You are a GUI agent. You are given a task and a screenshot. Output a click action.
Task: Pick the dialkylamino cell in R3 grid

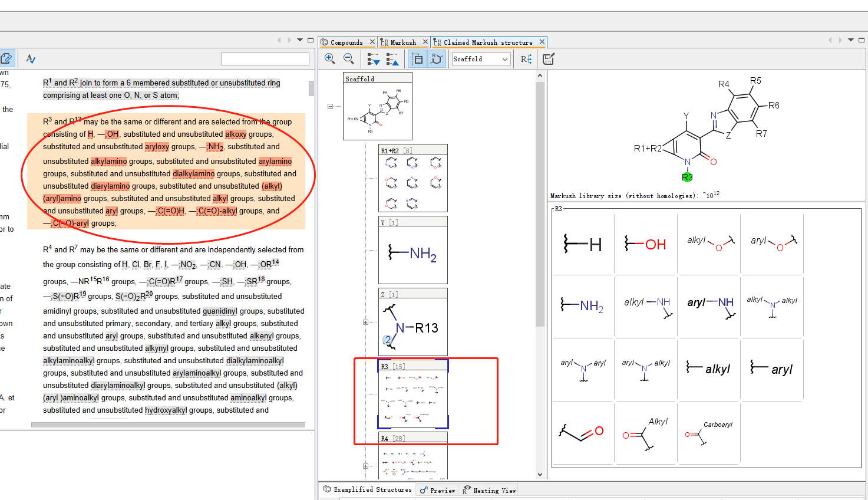[x=772, y=306]
